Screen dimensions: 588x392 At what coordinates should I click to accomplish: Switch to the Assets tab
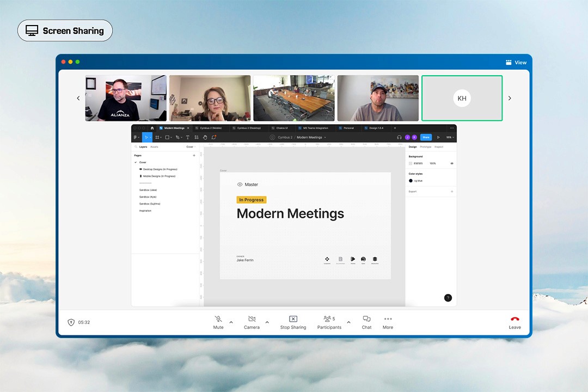click(154, 146)
